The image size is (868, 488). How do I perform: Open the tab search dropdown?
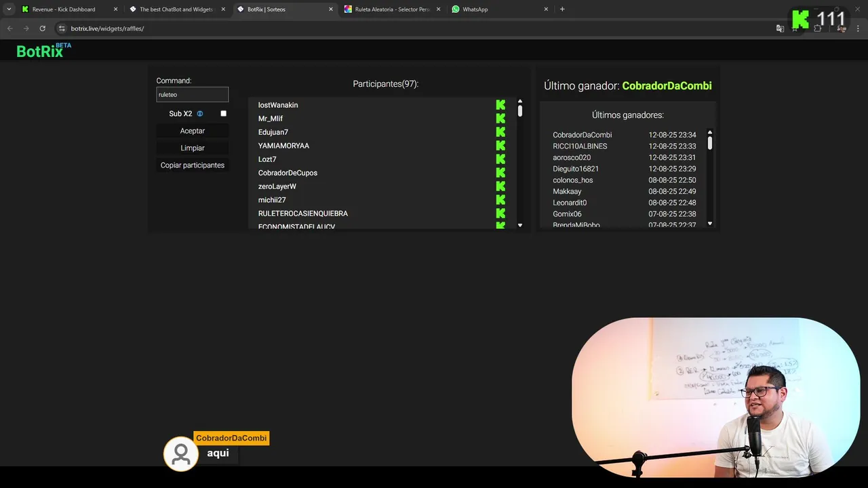[9, 9]
